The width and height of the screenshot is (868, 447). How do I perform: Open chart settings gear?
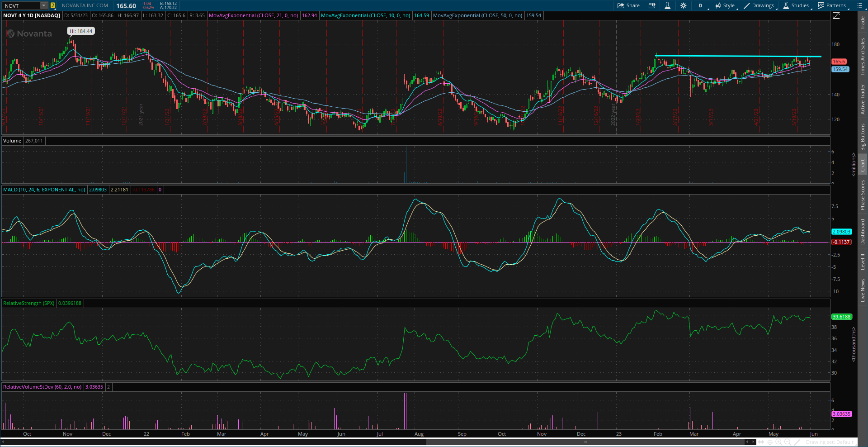(x=683, y=5)
